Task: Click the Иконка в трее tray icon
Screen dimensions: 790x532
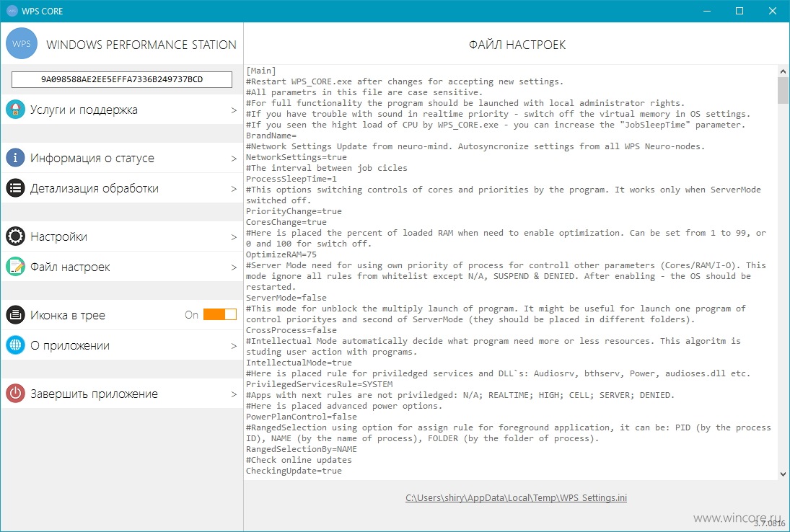Action: [x=16, y=314]
